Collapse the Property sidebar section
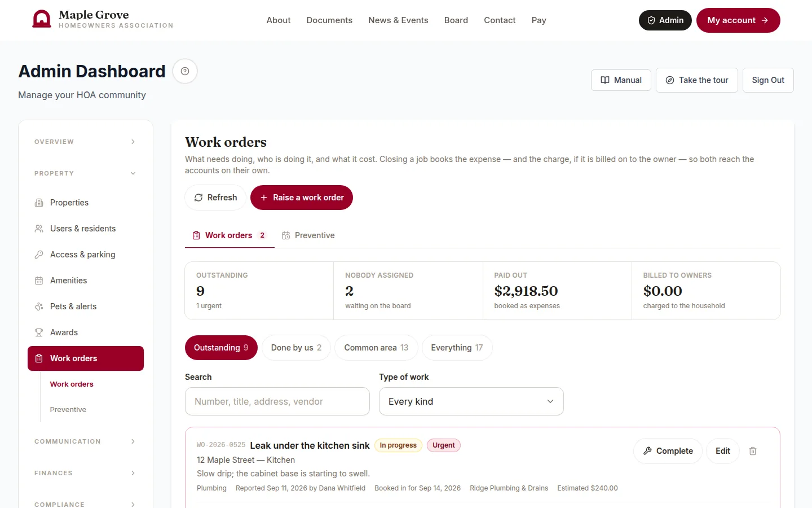Image resolution: width=812 pixels, height=508 pixels. coord(86,173)
